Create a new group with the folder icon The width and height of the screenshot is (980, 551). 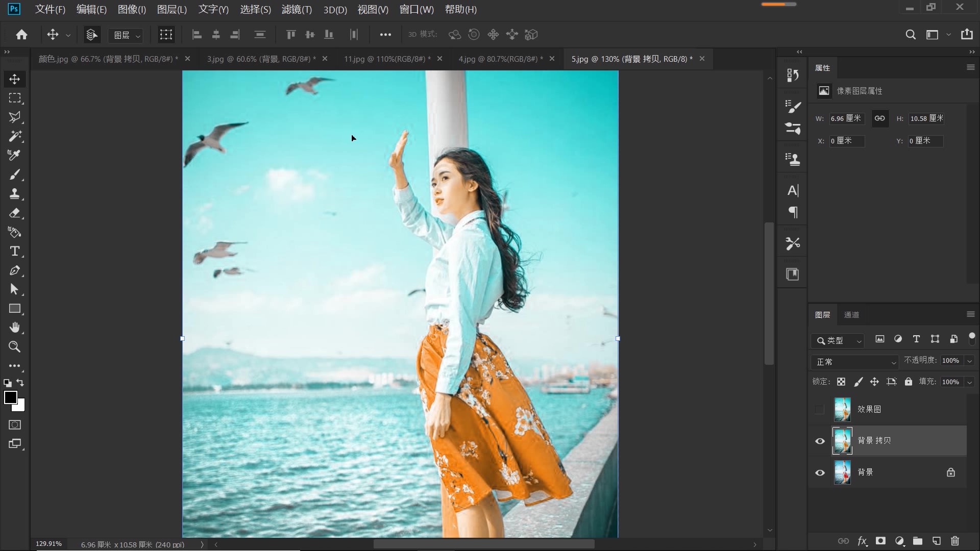pos(918,541)
